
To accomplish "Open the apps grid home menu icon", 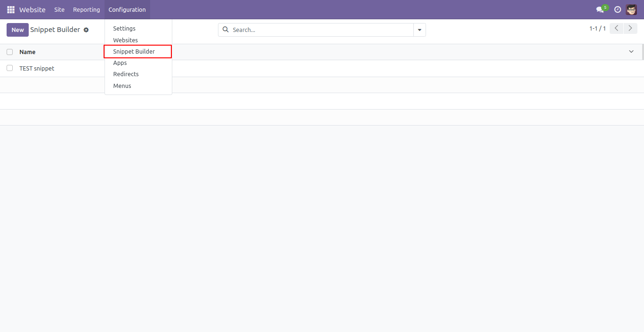I will [11, 9].
